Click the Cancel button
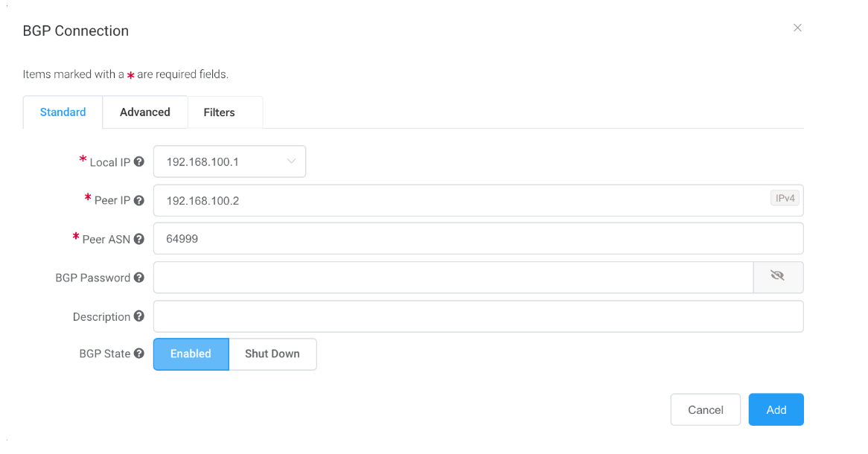This screenshot has width=868, height=454. pos(705,410)
